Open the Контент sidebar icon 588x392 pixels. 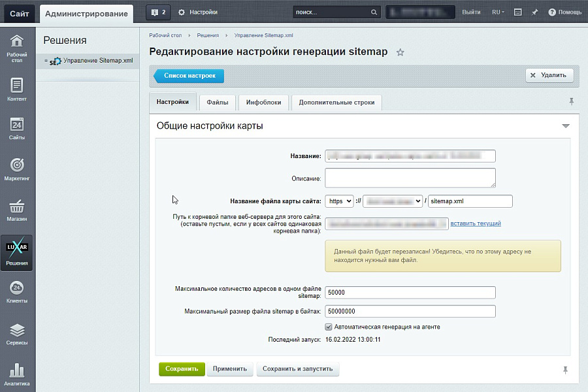[17, 88]
